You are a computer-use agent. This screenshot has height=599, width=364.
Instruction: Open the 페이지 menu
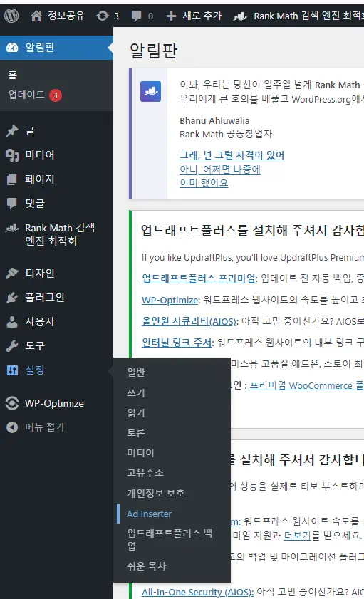pos(40,179)
